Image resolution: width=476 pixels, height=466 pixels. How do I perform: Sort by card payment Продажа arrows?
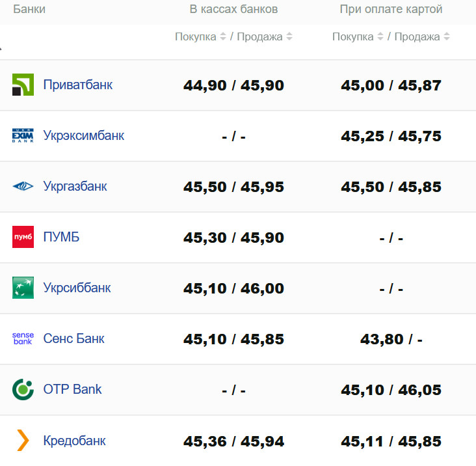click(447, 37)
